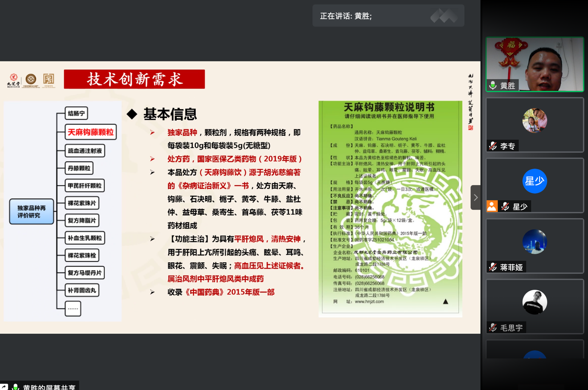Click the blue 星少 avatar circle
The height and width of the screenshot is (390, 588).
point(534,181)
